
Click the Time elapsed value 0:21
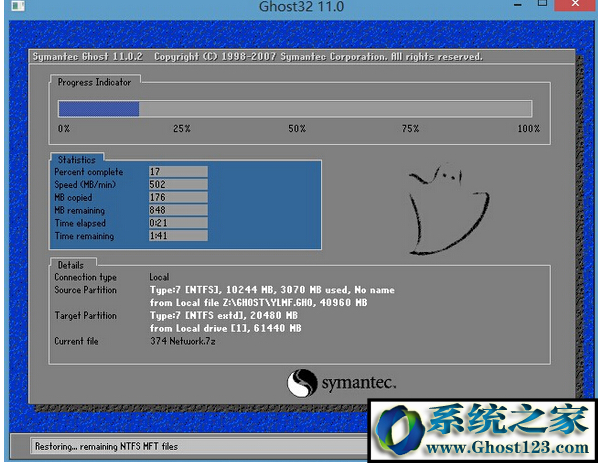pos(178,223)
